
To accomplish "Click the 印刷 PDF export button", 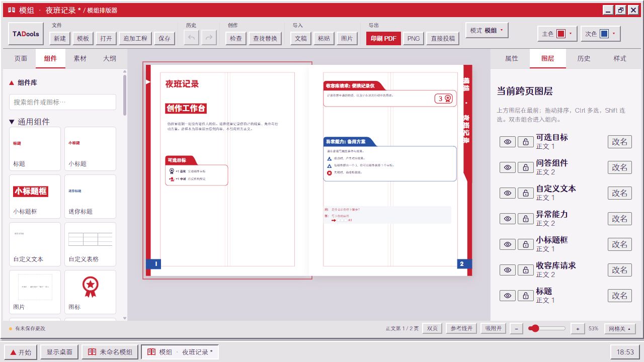I will tap(383, 38).
